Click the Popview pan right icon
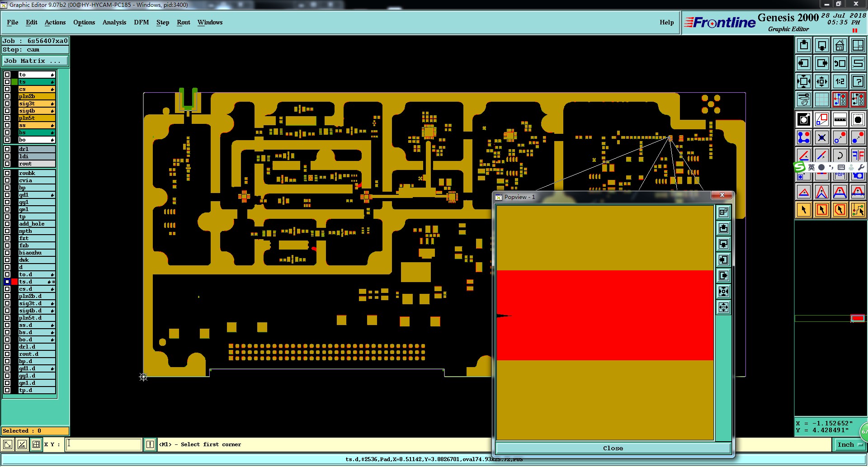868x467 pixels. tap(724, 276)
